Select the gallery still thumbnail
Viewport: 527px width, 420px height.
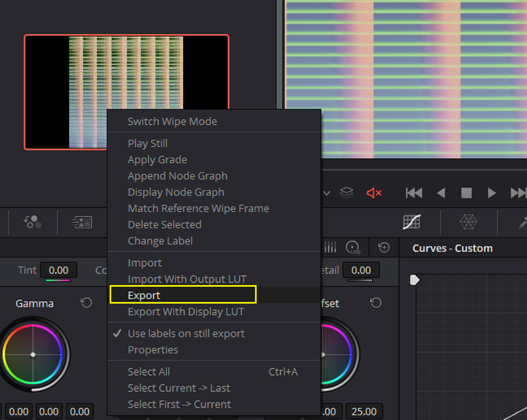127,92
